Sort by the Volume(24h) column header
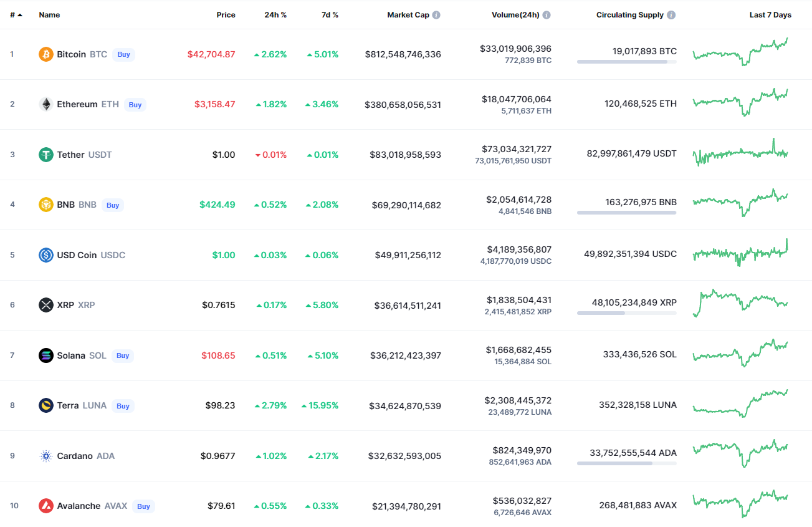The height and width of the screenshot is (527, 812). (x=515, y=15)
